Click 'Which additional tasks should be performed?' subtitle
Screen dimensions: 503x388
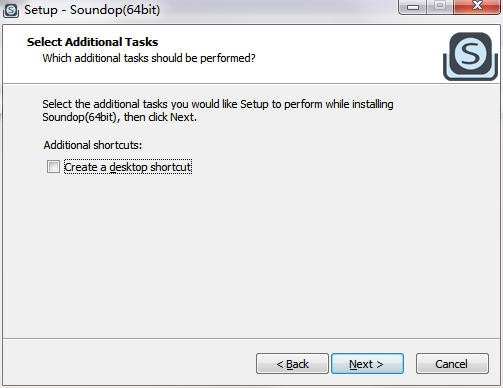tap(149, 58)
